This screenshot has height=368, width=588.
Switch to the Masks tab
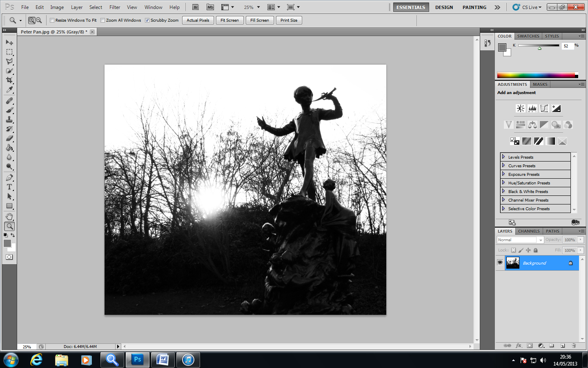540,84
